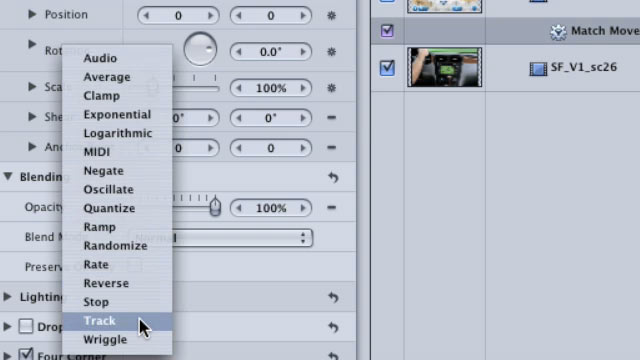Expand the Rotation disclosure triangle
Image resolution: width=640 pixels, height=360 pixels.
click(x=32, y=44)
